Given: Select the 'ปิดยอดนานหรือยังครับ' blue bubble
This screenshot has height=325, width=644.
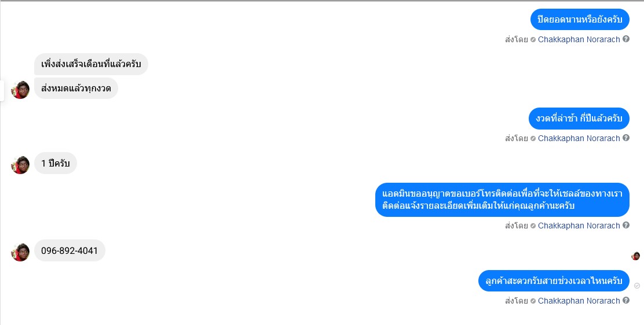Looking at the screenshot, I should (x=580, y=19).
